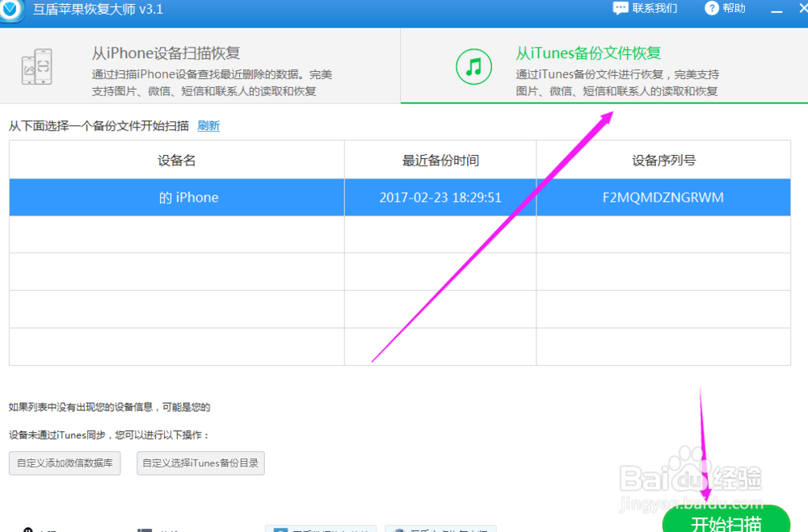Switch to 从iTunes备份文件恢复 tab
The height and width of the screenshot is (532, 808).
(604, 66)
